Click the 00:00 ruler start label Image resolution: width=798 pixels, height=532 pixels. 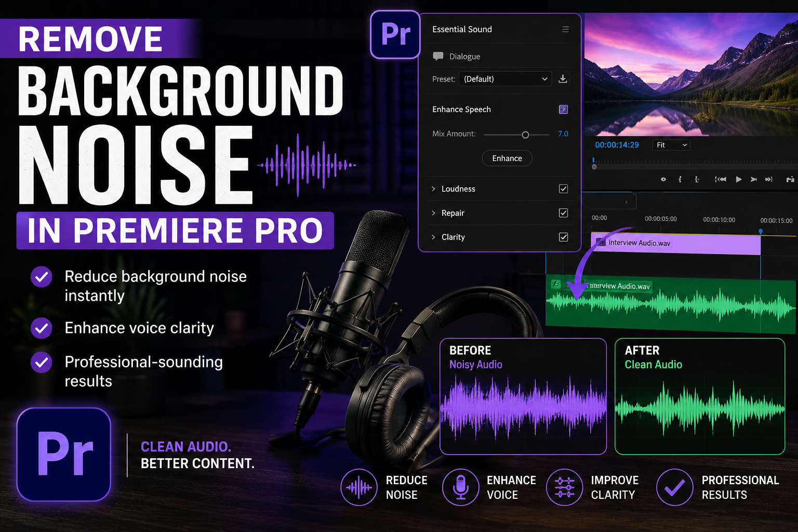[599, 218]
